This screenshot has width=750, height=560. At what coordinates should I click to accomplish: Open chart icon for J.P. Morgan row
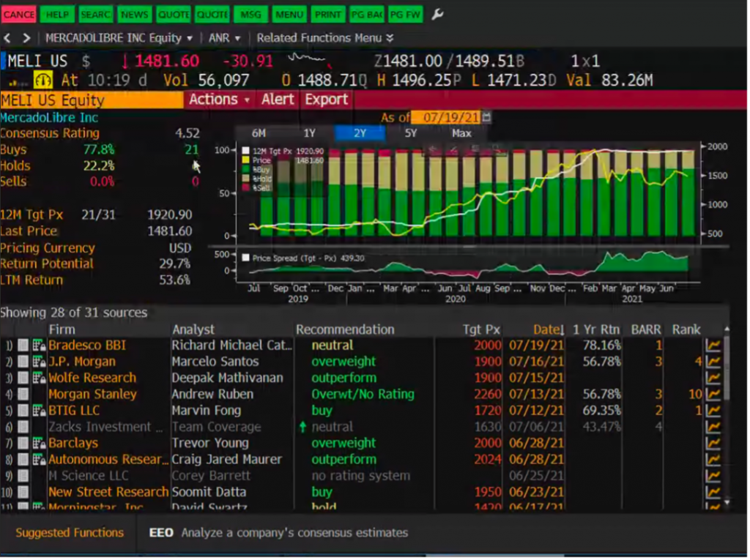pyautogui.click(x=715, y=362)
